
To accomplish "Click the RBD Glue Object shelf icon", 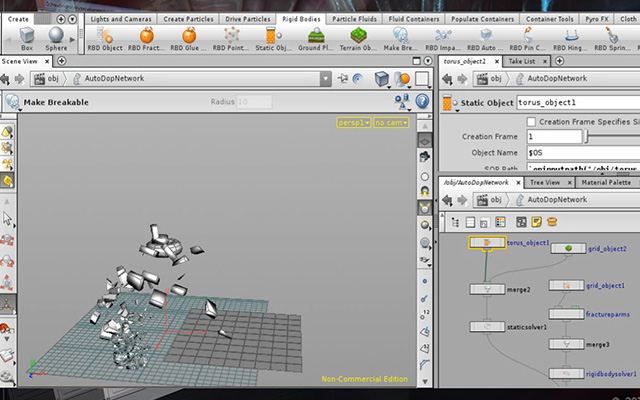I will pyautogui.click(x=189, y=39).
